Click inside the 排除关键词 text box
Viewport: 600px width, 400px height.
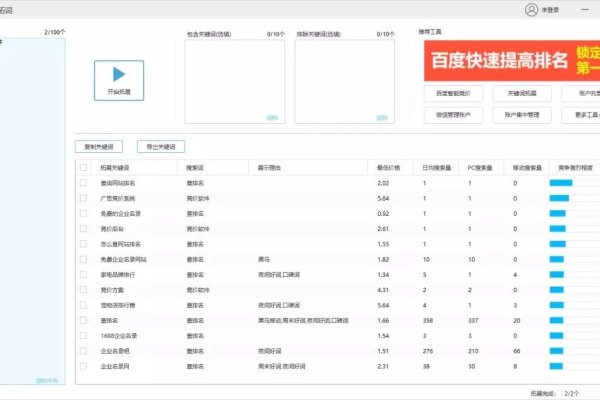point(344,82)
